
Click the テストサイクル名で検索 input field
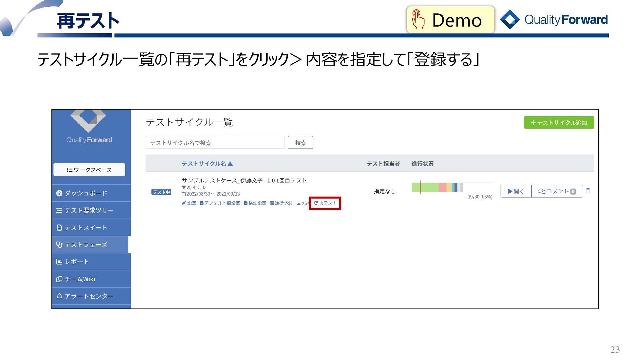click(215, 143)
